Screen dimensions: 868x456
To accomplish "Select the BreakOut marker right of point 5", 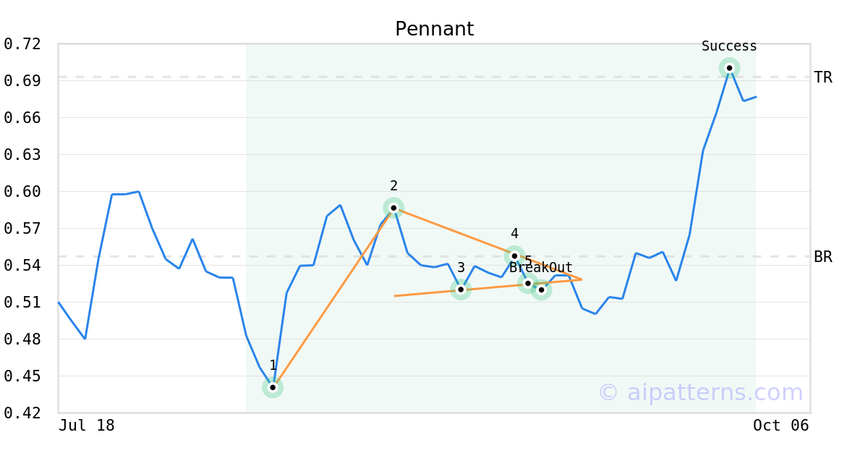I will coord(541,290).
